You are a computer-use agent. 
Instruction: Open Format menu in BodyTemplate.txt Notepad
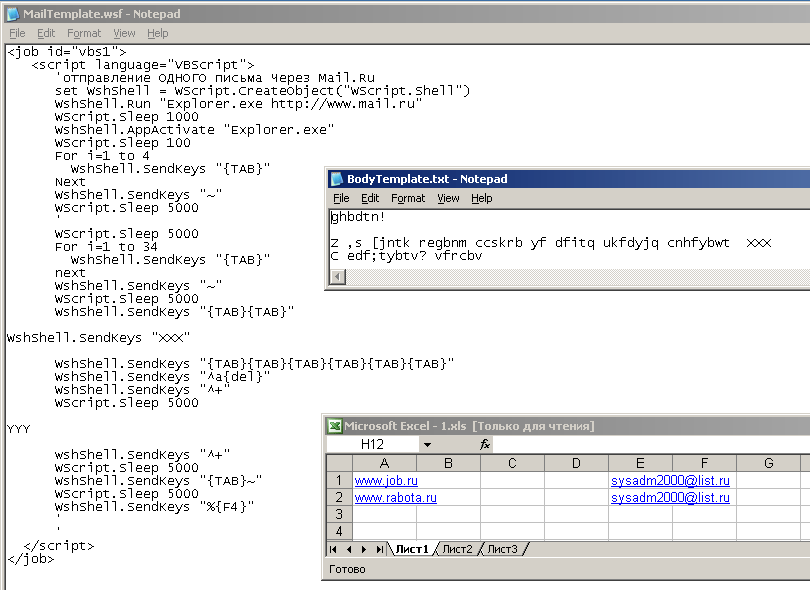point(408,198)
